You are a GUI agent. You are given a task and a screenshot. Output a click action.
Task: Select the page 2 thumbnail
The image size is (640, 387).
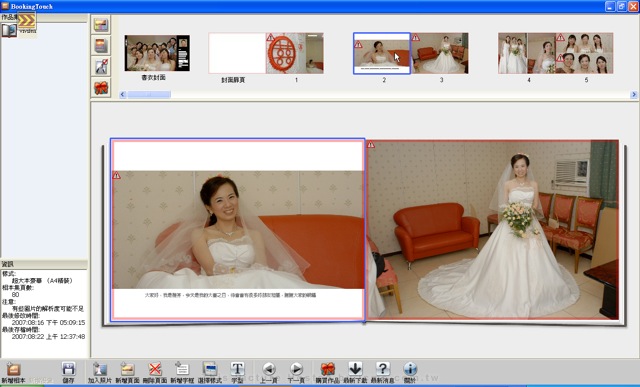382,53
